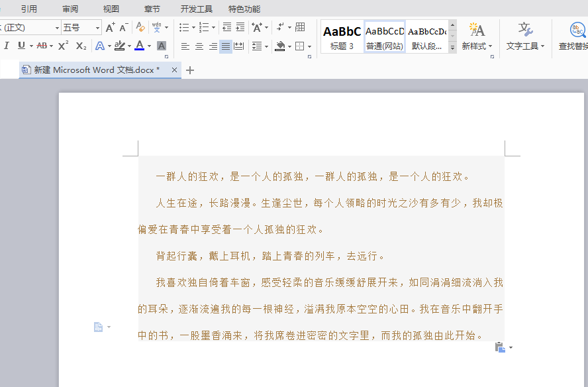Expand paste options dropdown arrow
This screenshot has width=588, height=387.
click(x=511, y=348)
